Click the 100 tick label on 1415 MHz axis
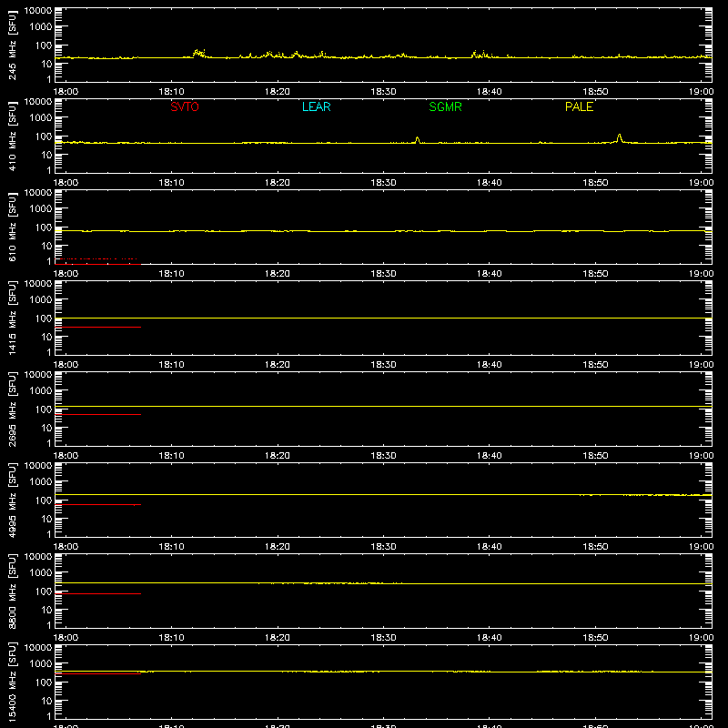 [45, 318]
